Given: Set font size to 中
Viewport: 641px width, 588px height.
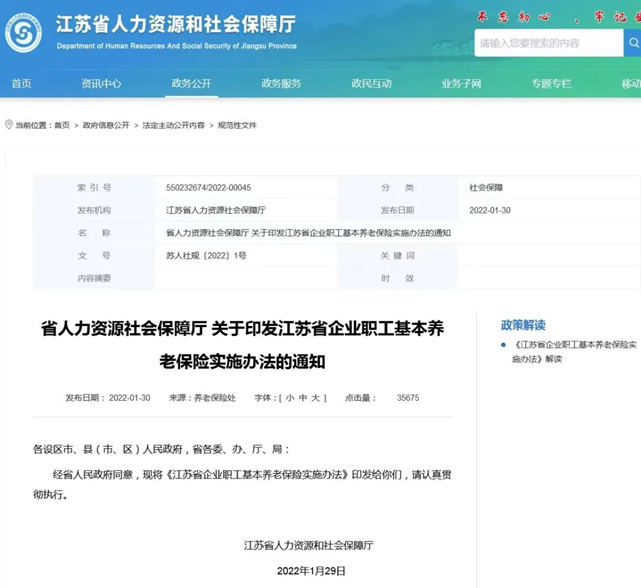Looking at the screenshot, I should tap(301, 397).
